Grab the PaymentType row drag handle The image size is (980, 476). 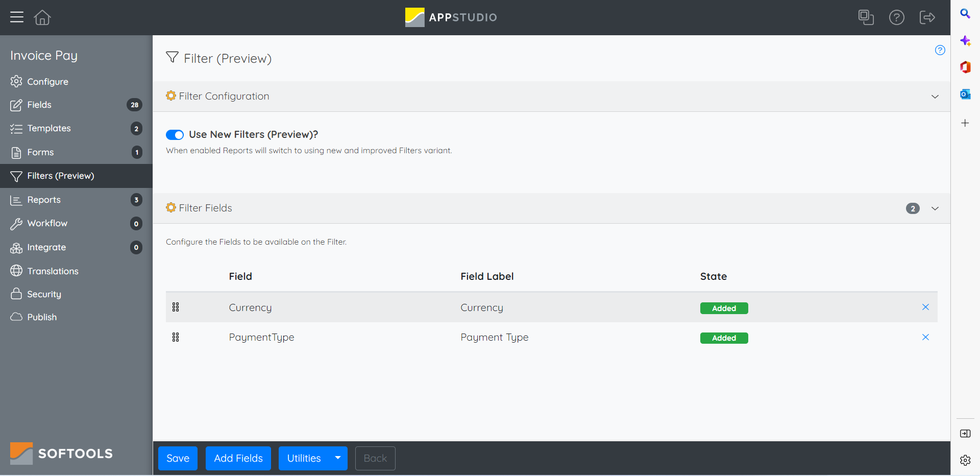point(176,337)
